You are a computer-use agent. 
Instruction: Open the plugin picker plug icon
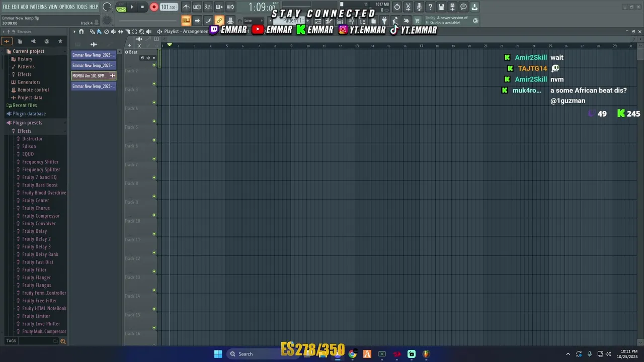coord(384,21)
